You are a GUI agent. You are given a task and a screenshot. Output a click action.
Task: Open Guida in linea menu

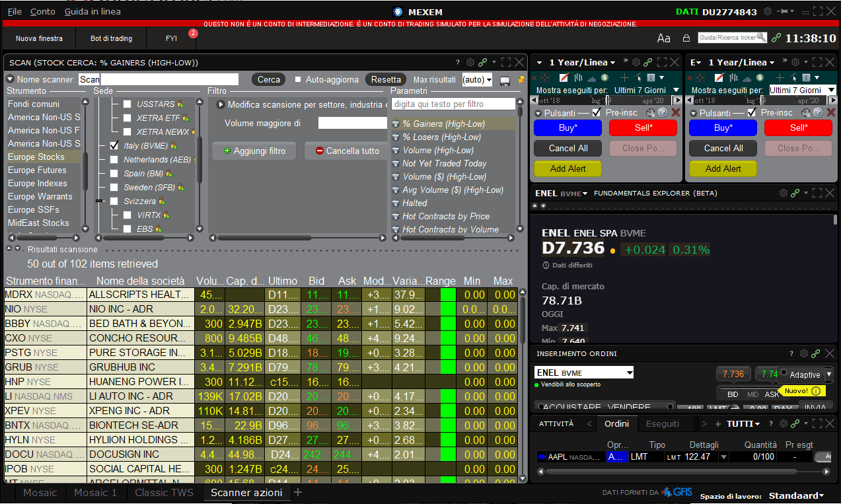pyautogui.click(x=92, y=12)
